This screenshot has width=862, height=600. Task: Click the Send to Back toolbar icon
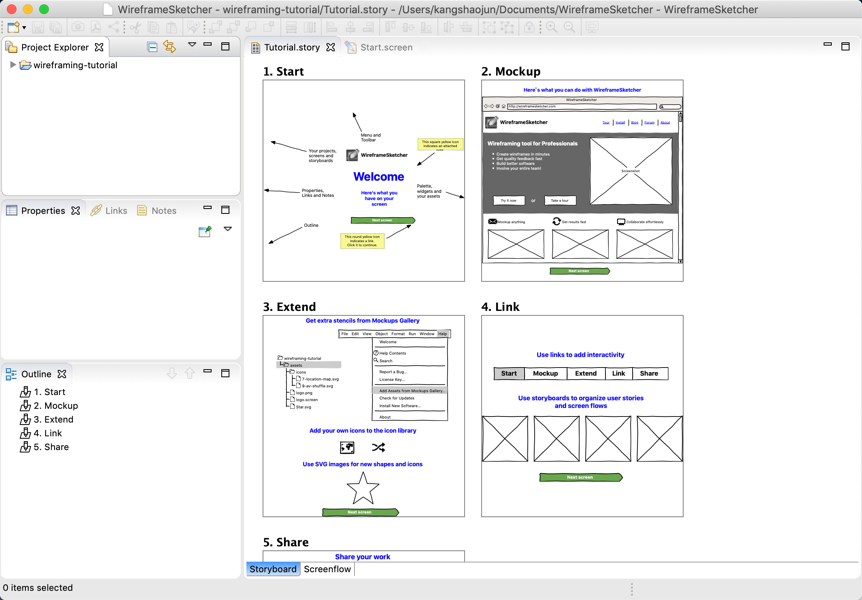[x=233, y=27]
